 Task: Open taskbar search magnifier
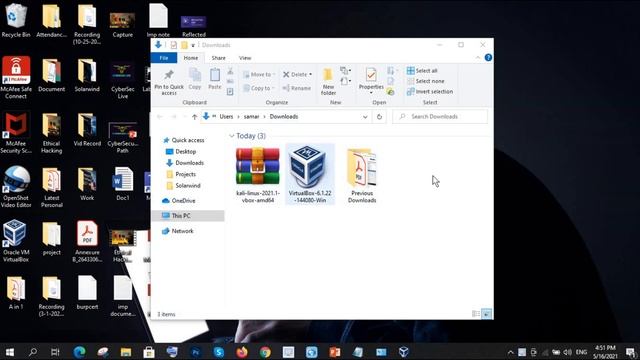[x=32, y=352]
